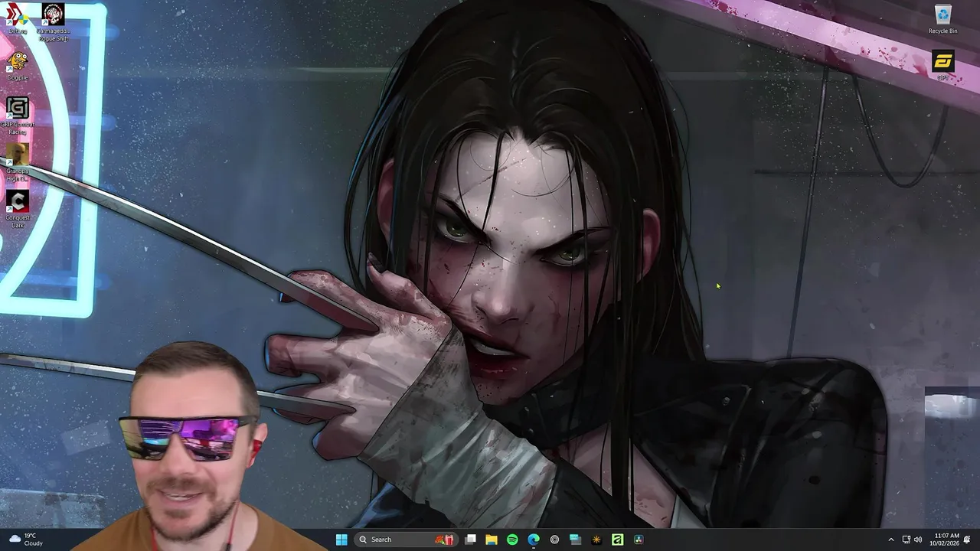Open the round grey disc app on taskbar
This screenshot has width=980, height=551.
554,540
